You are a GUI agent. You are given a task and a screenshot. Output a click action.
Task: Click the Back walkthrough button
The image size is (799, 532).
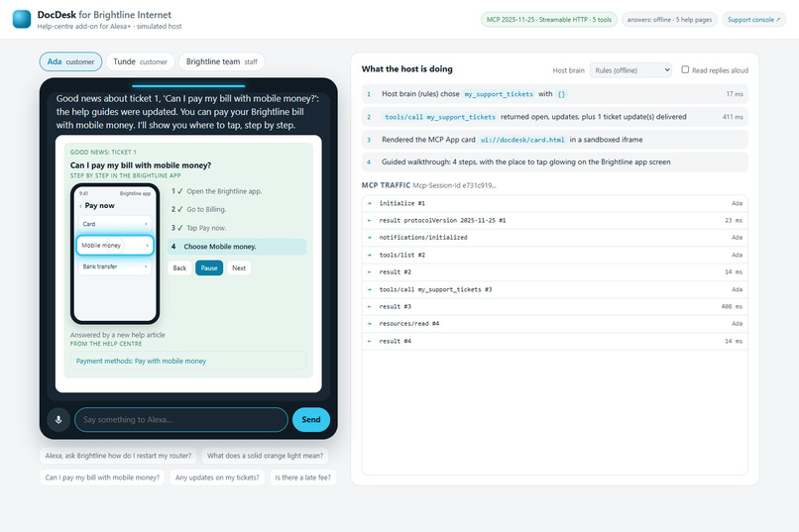pos(179,268)
